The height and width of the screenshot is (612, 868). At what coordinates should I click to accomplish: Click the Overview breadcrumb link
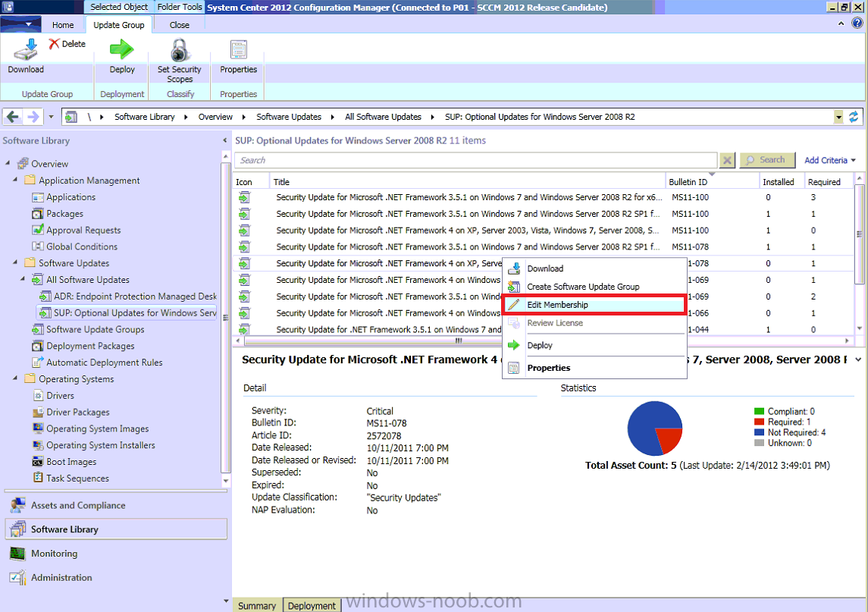pyautogui.click(x=215, y=117)
